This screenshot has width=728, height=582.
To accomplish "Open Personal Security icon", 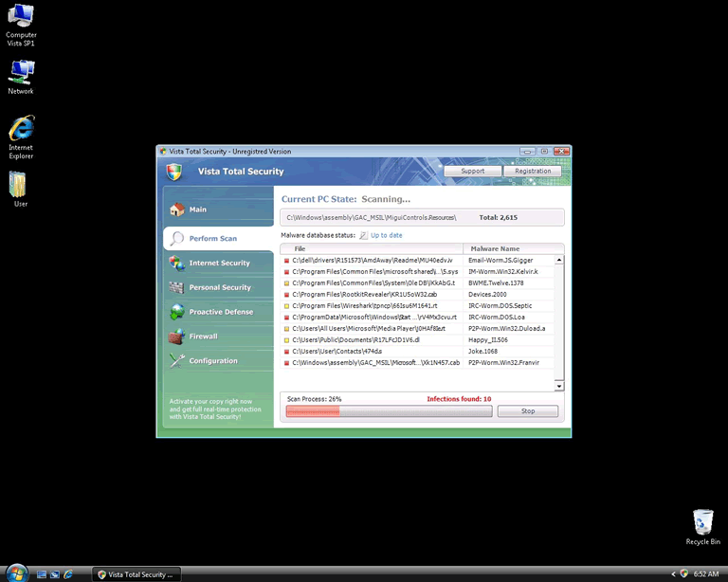I will tap(176, 287).
